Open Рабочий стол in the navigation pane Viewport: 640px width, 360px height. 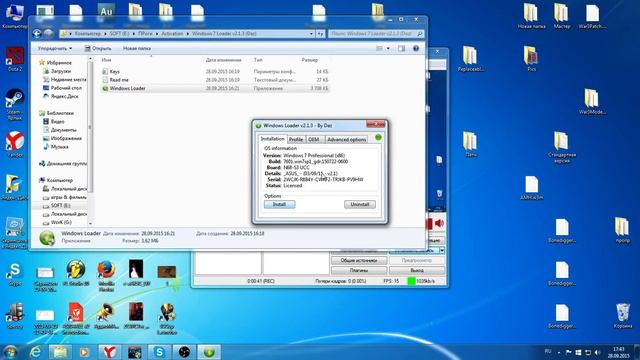click(62, 88)
